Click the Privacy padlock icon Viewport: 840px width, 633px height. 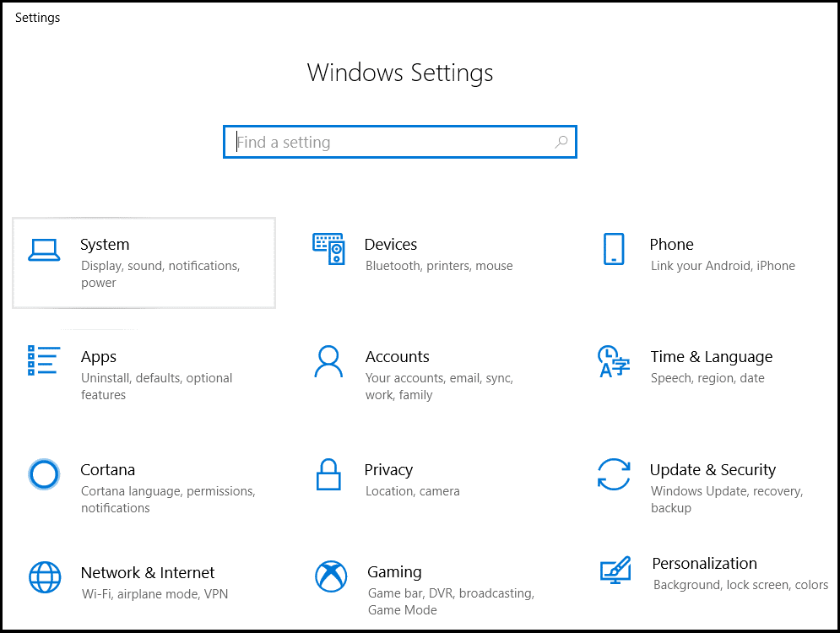tap(328, 474)
